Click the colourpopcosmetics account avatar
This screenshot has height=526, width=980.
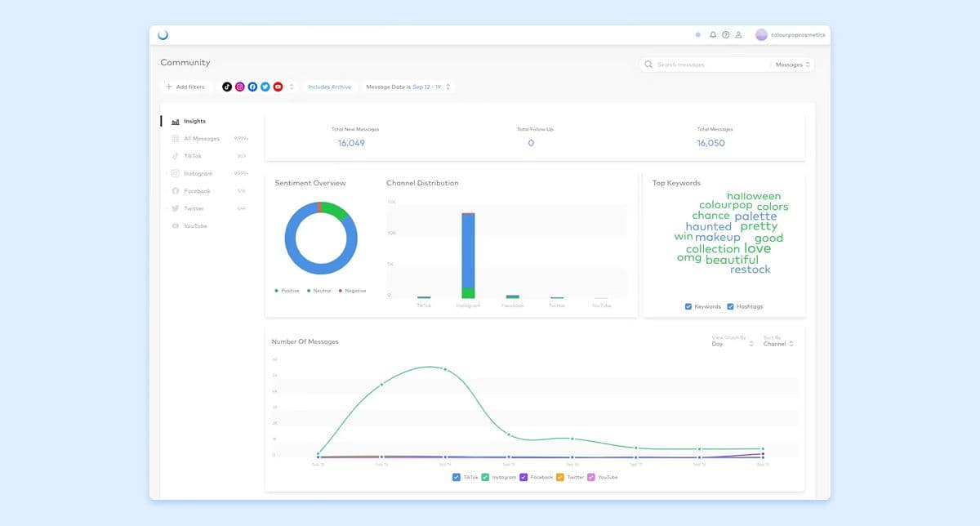[761, 35]
